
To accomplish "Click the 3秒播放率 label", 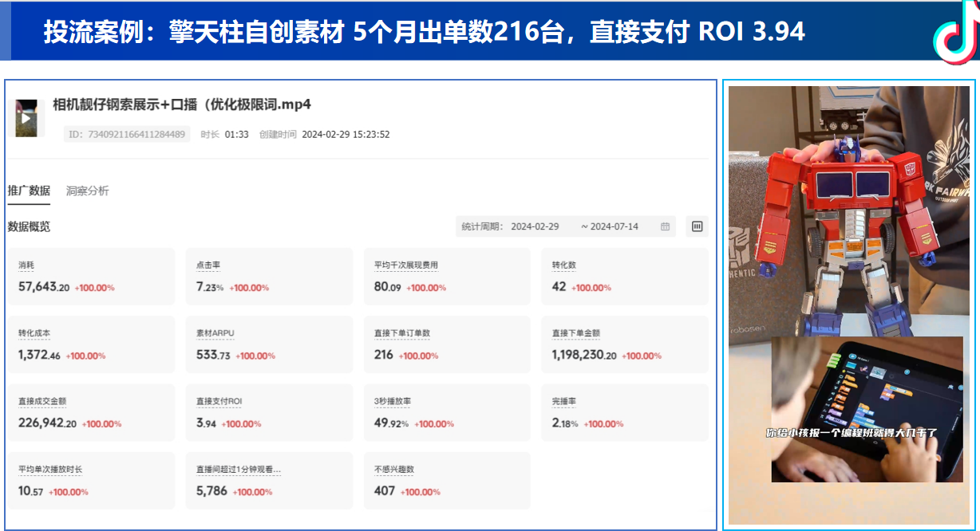I will [x=393, y=401].
